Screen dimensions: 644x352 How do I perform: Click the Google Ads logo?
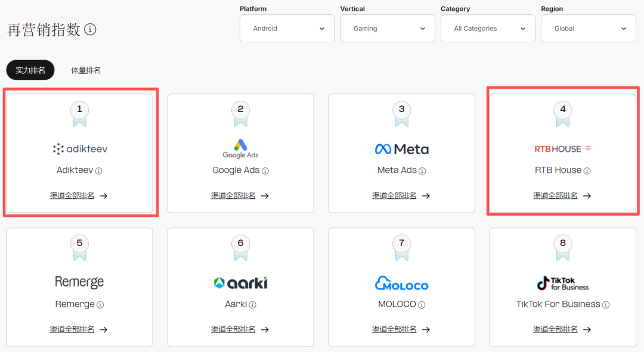click(241, 149)
